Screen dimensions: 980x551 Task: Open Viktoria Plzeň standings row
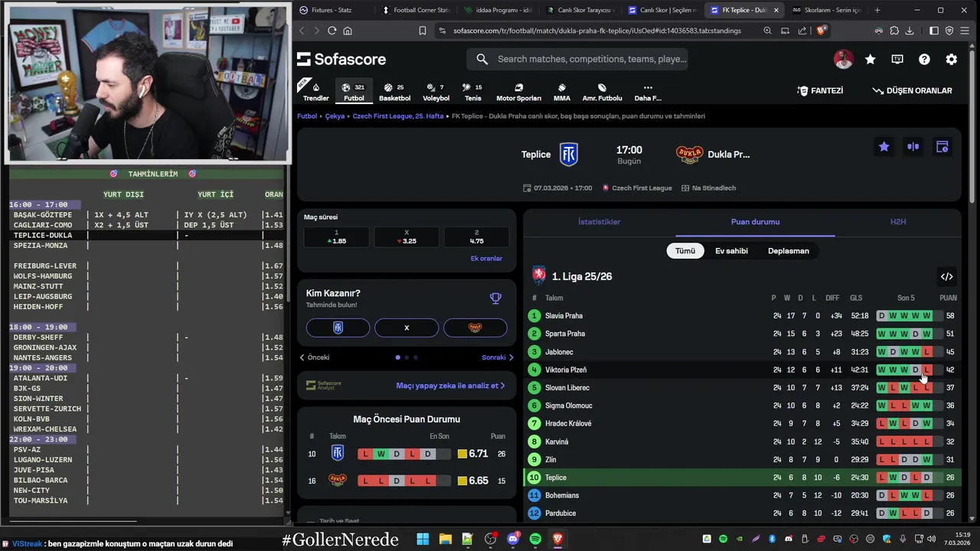742,370
